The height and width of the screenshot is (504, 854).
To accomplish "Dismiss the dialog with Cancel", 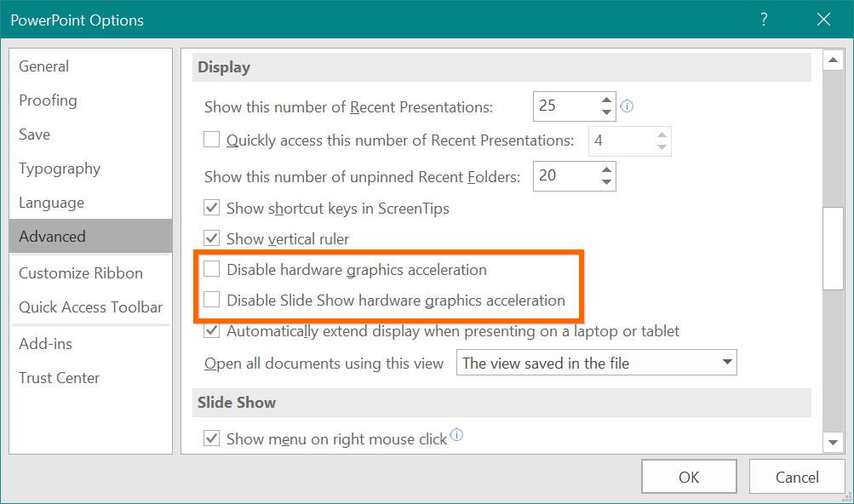I will tap(796, 476).
